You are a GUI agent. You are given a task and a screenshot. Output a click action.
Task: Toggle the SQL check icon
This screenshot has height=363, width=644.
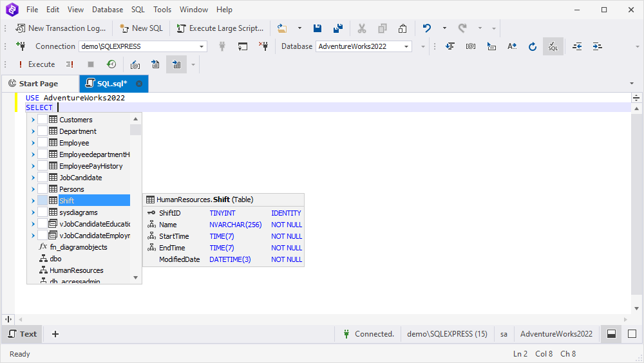(x=553, y=46)
